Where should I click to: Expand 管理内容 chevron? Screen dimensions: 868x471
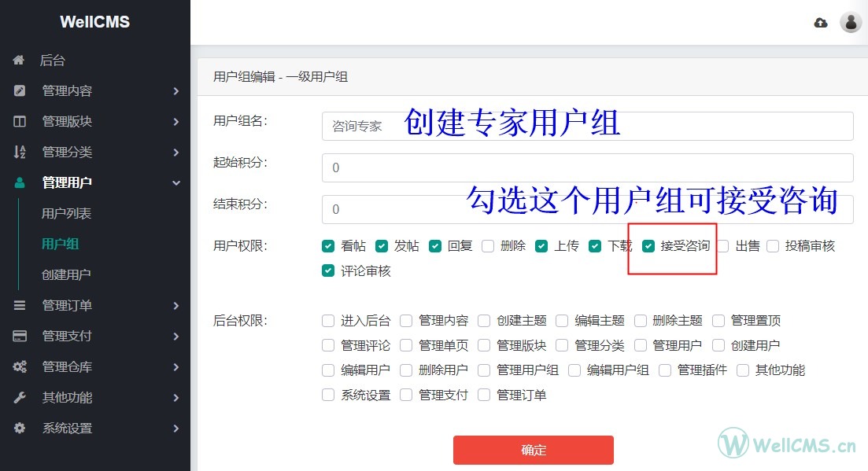(x=176, y=90)
